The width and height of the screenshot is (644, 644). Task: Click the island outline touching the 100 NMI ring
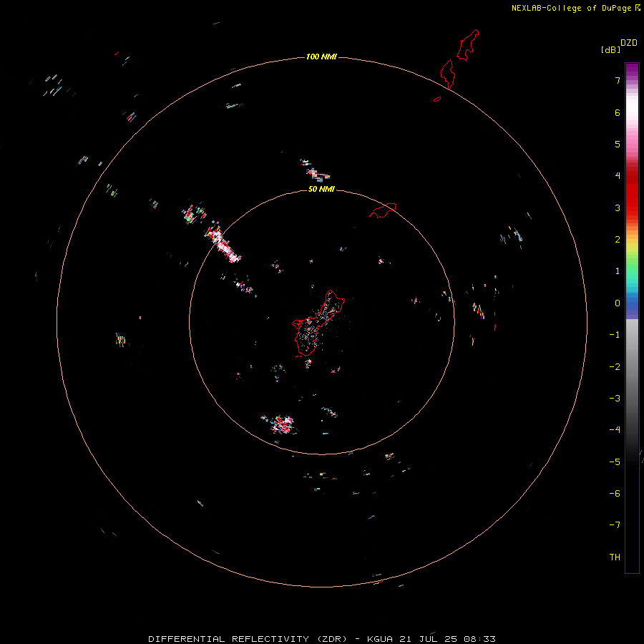tap(447, 74)
